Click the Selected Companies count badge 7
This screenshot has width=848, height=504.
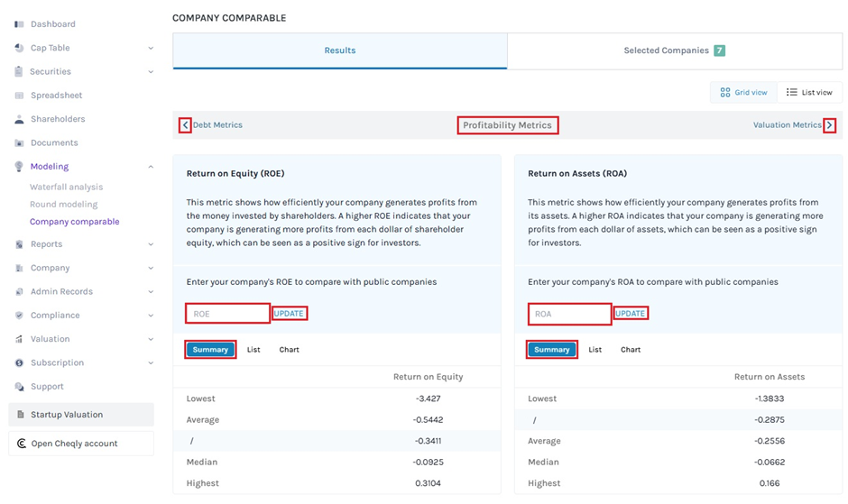tap(719, 50)
